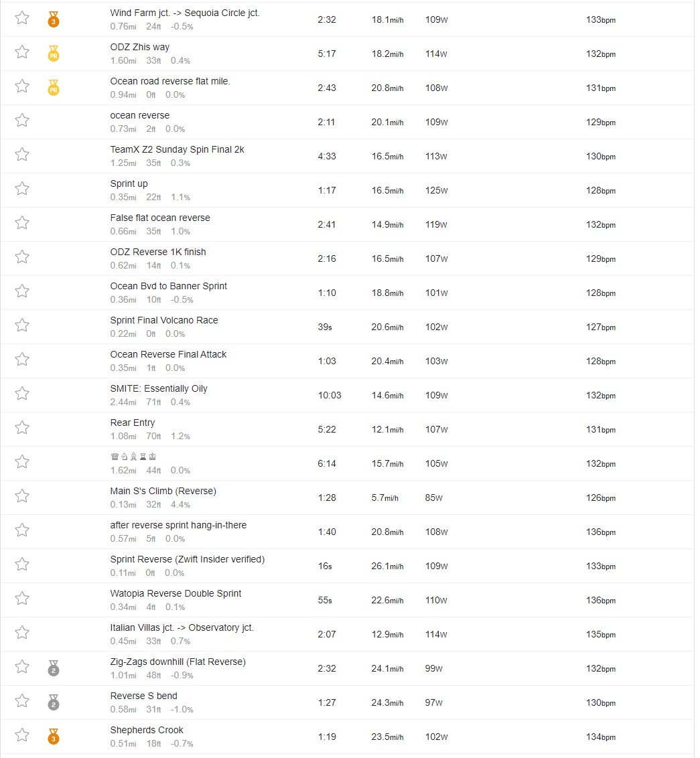Click PR medal beside Ocean road reverse flat mile
700x758 pixels.
coord(54,88)
